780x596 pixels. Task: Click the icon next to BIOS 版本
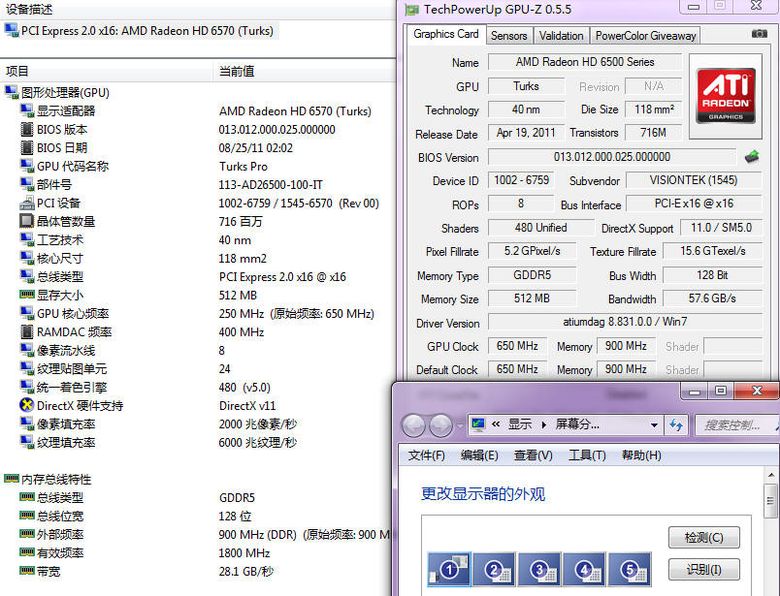point(27,129)
